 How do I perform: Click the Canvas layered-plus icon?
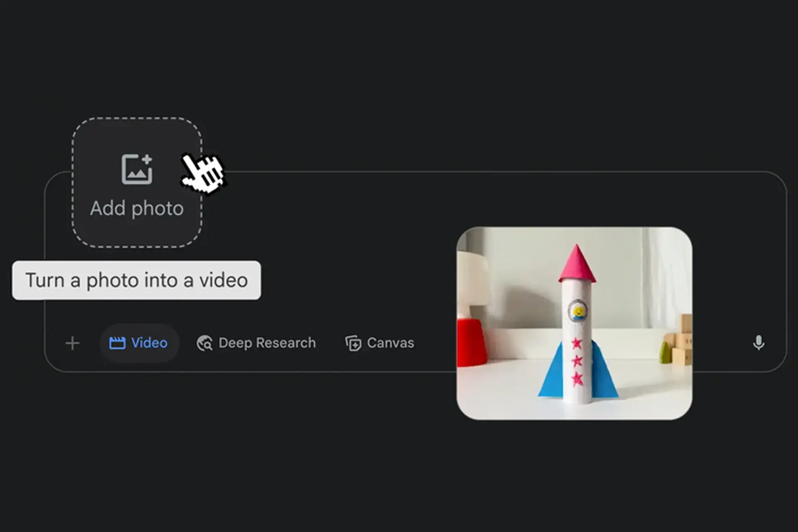pyautogui.click(x=353, y=343)
